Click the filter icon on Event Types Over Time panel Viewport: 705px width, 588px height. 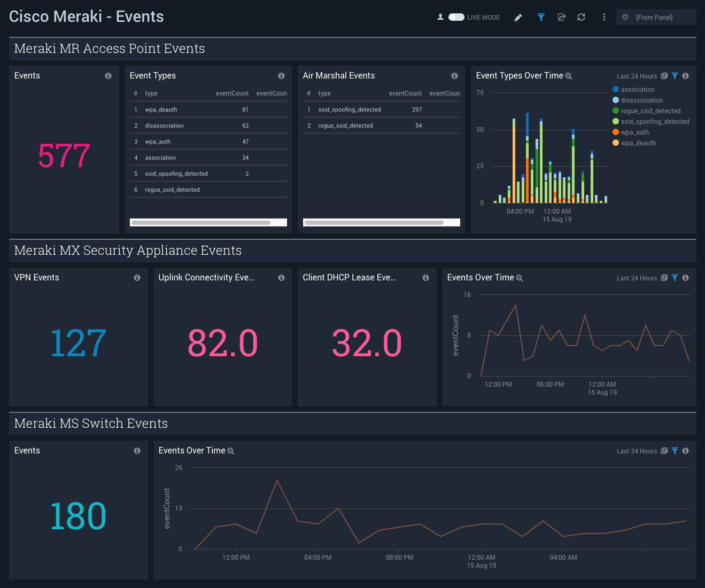pos(674,76)
